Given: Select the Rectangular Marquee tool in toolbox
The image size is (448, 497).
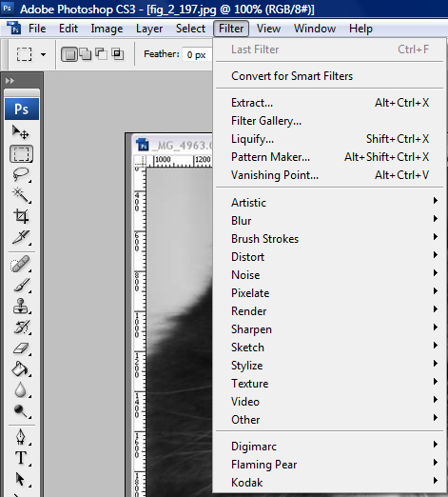Looking at the screenshot, I should (21, 154).
